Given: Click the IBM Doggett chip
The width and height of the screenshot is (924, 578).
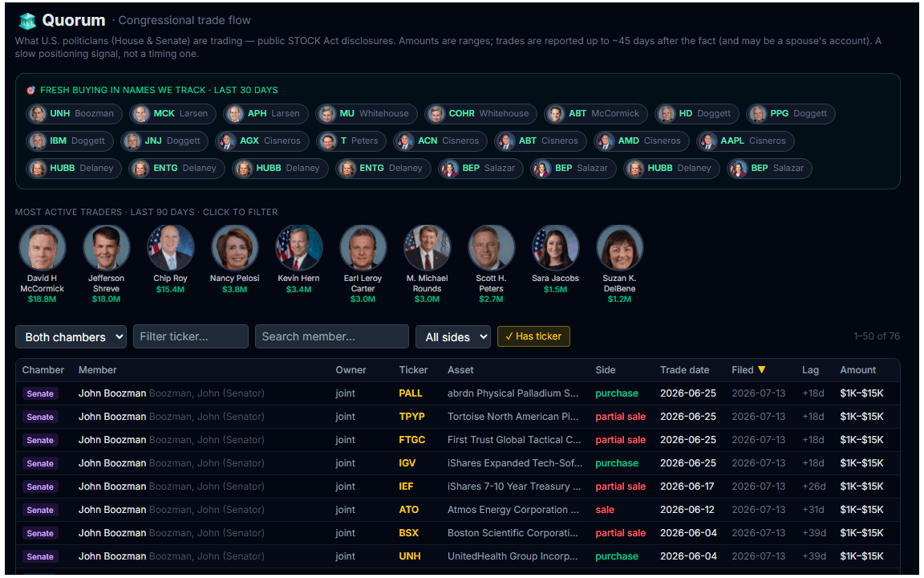Looking at the screenshot, I should [70, 141].
